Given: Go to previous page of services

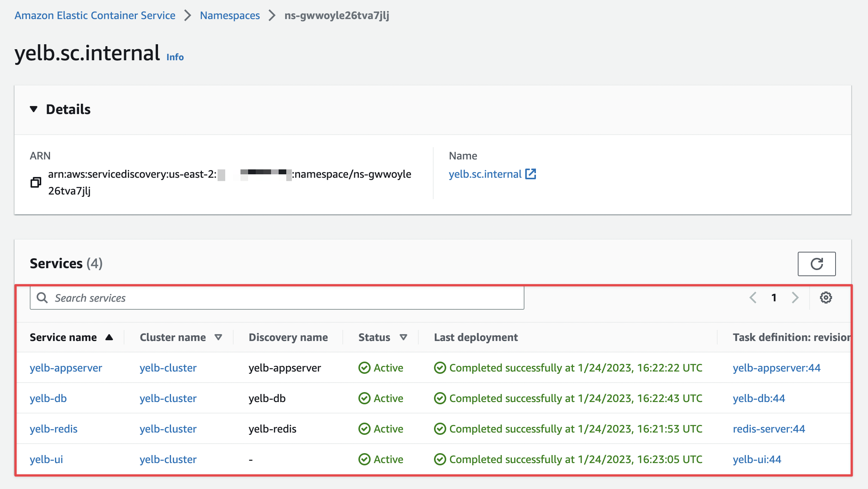Looking at the screenshot, I should [x=753, y=298].
